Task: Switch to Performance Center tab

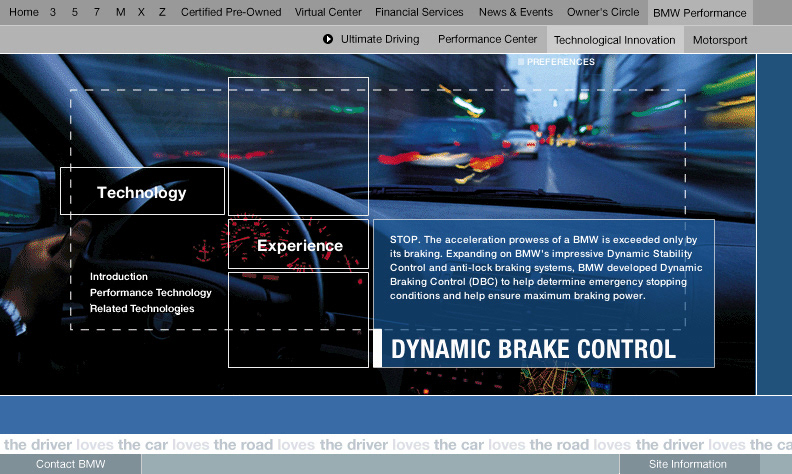Action: click(487, 39)
